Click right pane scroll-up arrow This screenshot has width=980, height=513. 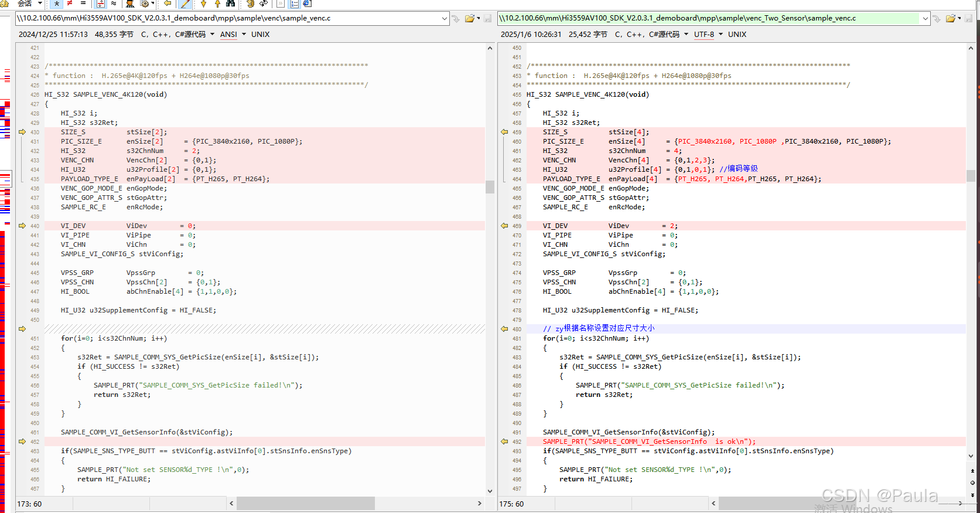pyautogui.click(x=971, y=48)
